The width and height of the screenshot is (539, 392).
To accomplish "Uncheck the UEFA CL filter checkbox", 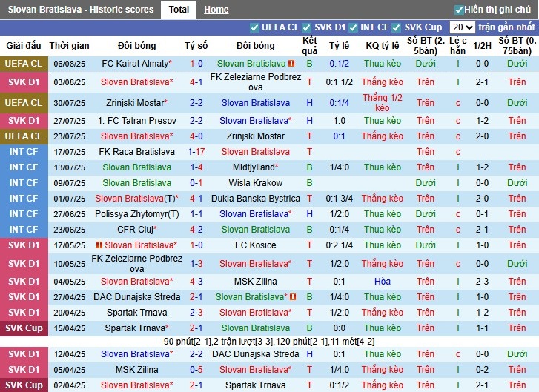I will (x=254, y=27).
